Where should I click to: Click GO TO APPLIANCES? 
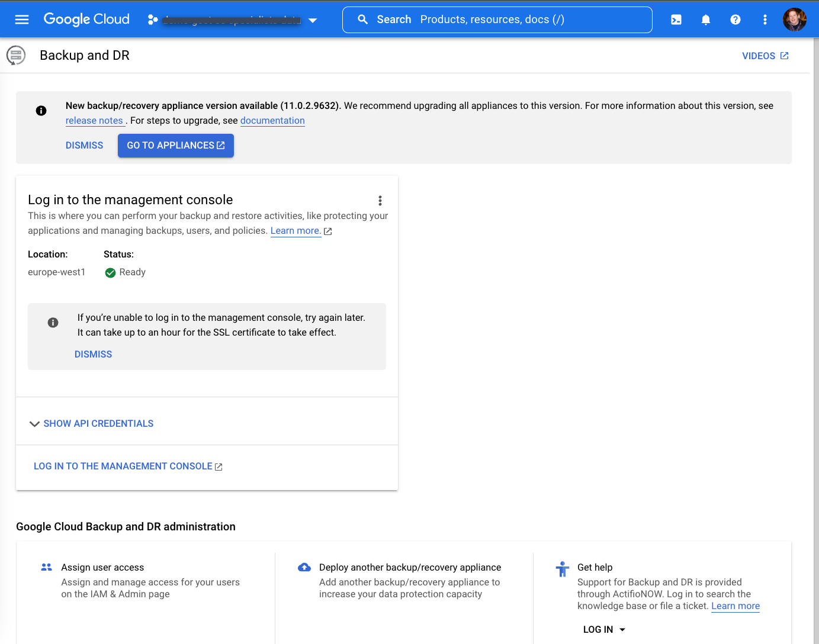point(175,145)
